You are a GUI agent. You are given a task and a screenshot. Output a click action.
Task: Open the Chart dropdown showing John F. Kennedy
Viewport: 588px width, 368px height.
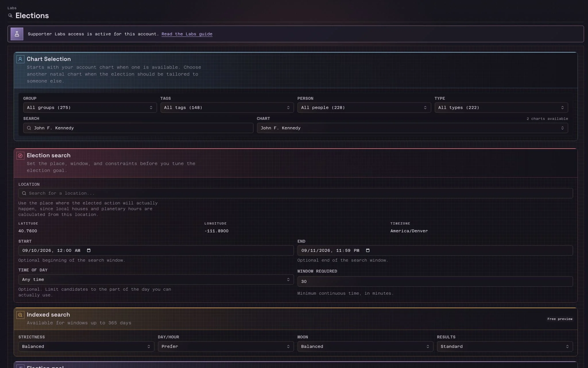[x=412, y=128]
